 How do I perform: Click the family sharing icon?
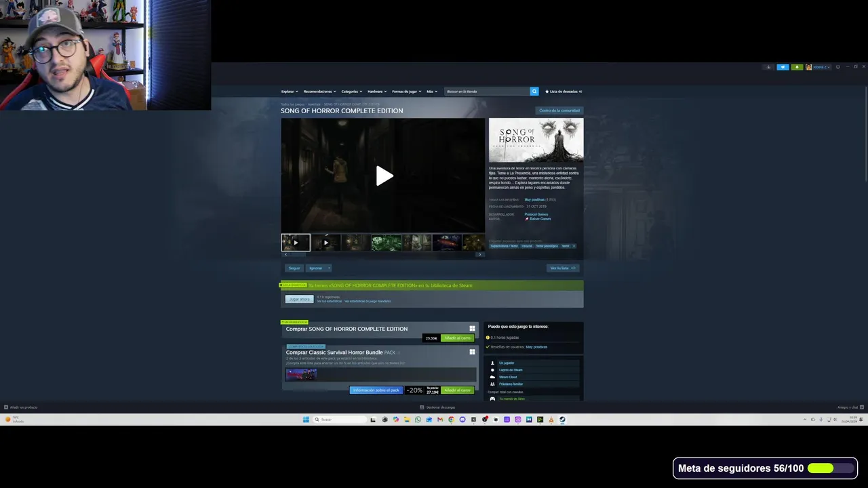click(492, 384)
